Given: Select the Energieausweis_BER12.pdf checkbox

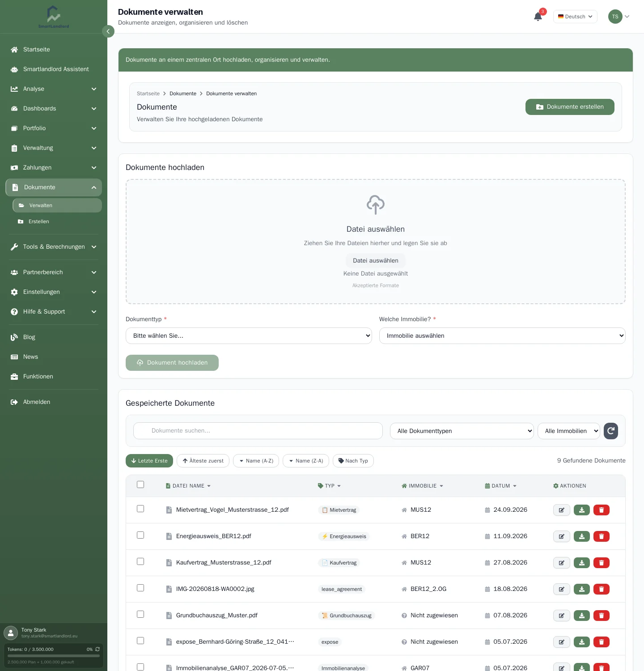Looking at the screenshot, I should click(x=140, y=535).
